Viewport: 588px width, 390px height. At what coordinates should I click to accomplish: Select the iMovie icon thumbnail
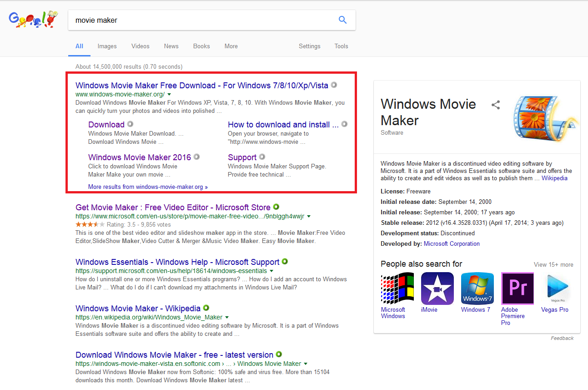[437, 289]
